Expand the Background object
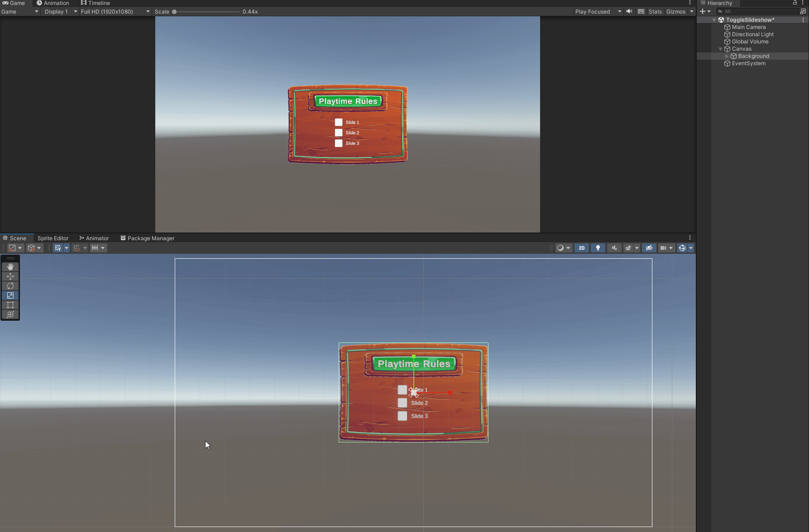Viewport: 809px width, 532px height. pyautogui.click(x=727, y=56)
